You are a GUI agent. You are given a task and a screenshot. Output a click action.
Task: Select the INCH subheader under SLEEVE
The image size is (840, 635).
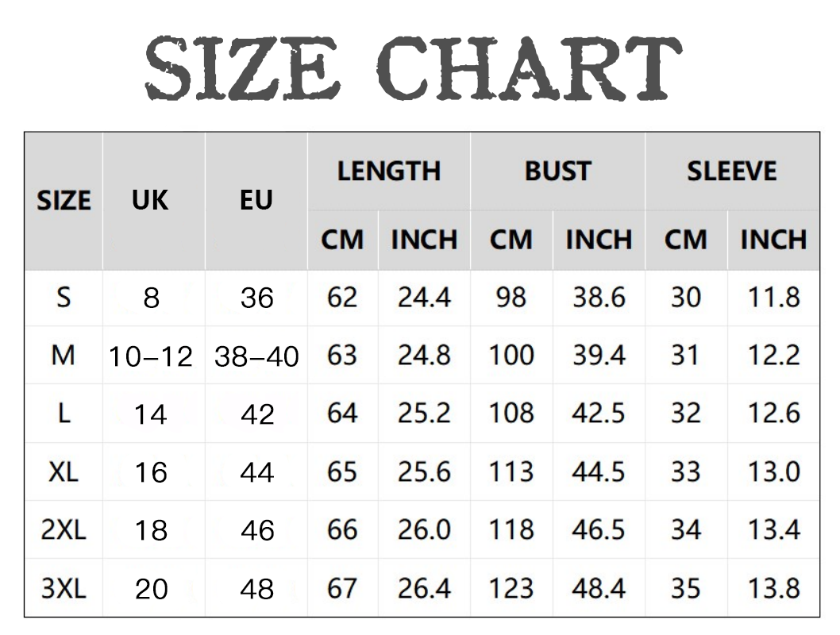tap(773, 240)
